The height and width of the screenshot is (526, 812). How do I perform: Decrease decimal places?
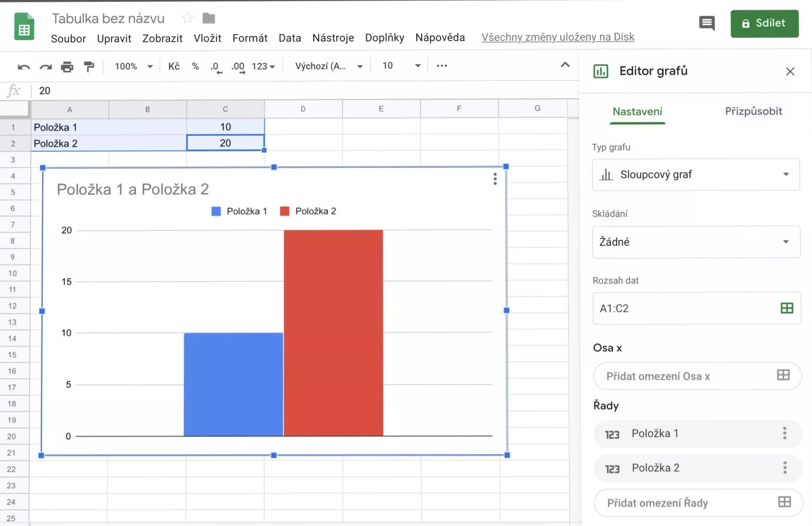216,67
